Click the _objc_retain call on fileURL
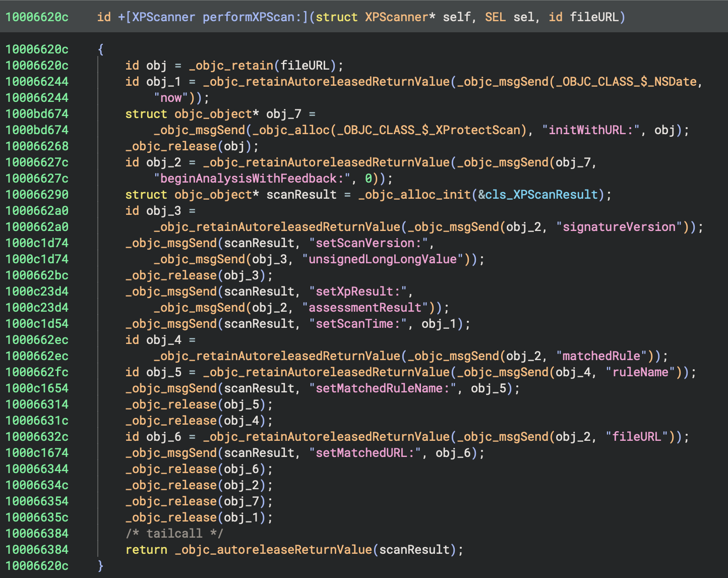Viewport: 728px width, 578px height. click(x=231, y=66)
